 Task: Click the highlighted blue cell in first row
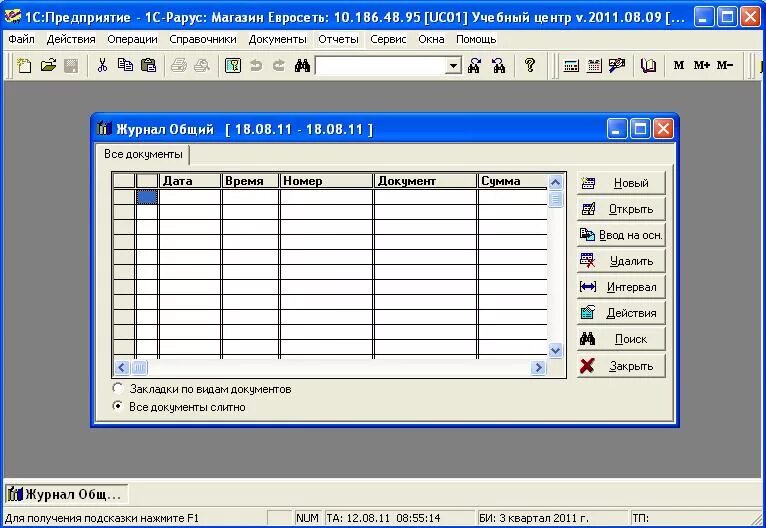[x=147, y=197]
